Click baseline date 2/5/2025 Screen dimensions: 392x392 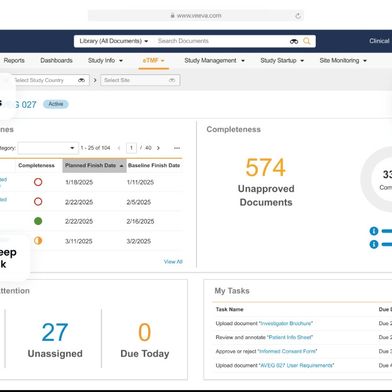click(x=139, y=202)
